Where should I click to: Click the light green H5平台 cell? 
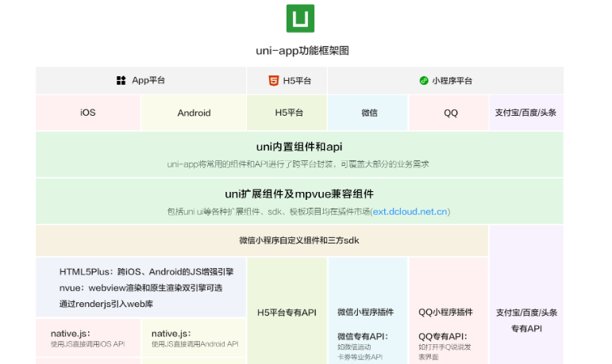coord(287,113)
